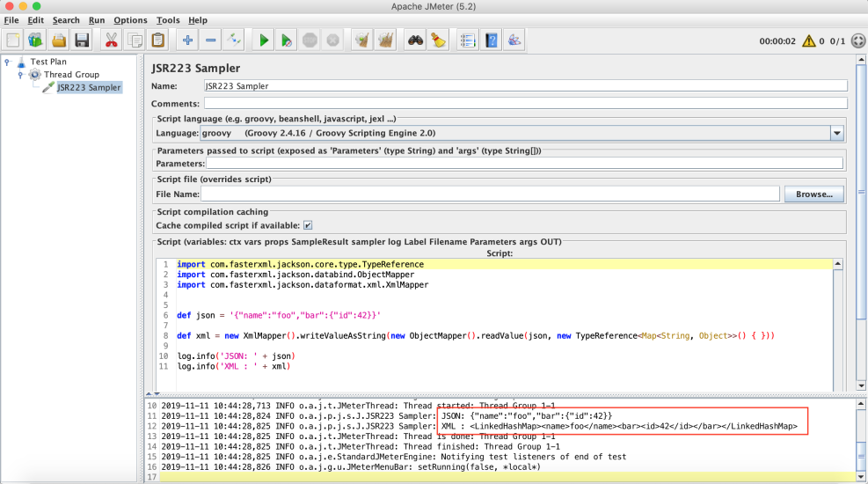Viewport: 868px width, 484px height.
Task: Click the Cut scissors icon
Action: pyautogui.click(x=112, y=40)
